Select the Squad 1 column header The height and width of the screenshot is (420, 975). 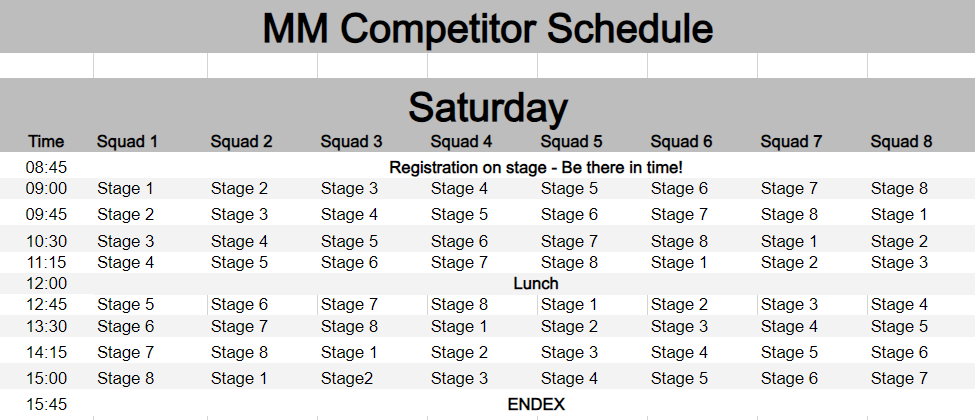pyautogui.click(x=127, y=142)
